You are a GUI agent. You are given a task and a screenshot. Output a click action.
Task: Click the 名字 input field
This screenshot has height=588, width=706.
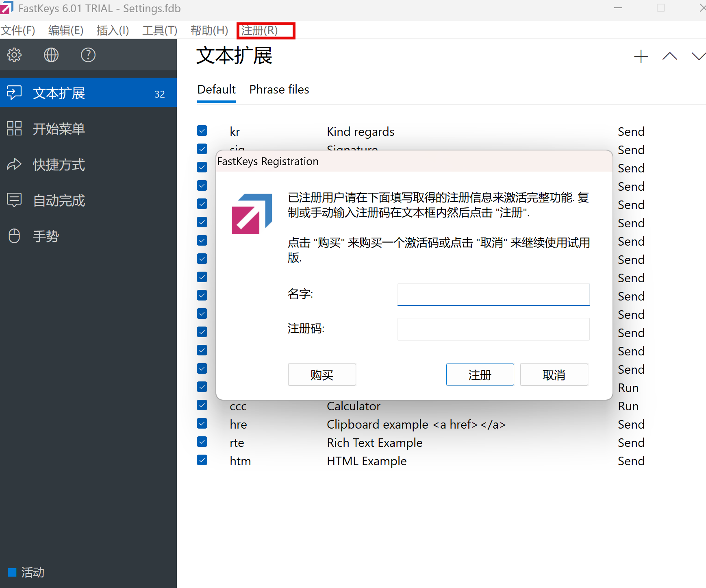click(493, 294)
